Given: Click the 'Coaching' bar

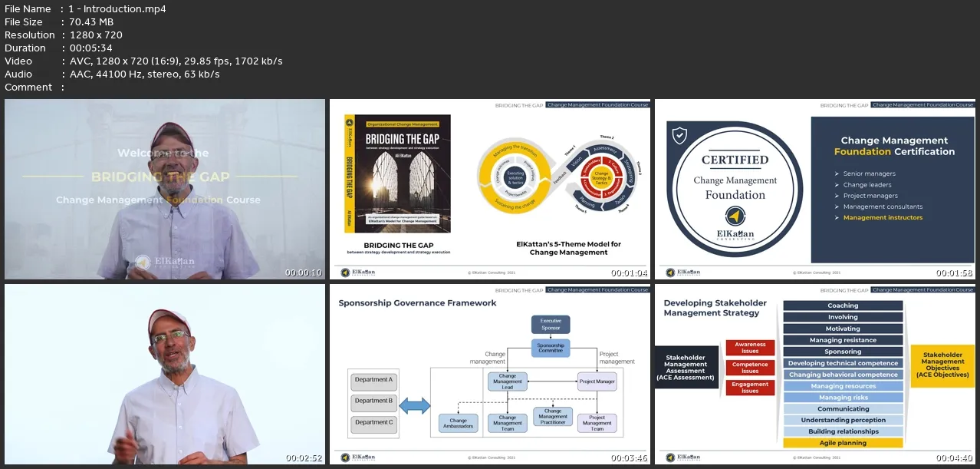Looking at the screenshot, I should 843,306.
